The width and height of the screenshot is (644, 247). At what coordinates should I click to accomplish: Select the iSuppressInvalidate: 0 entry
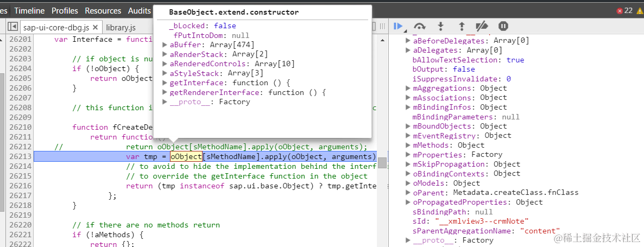[x=462, y=79]
